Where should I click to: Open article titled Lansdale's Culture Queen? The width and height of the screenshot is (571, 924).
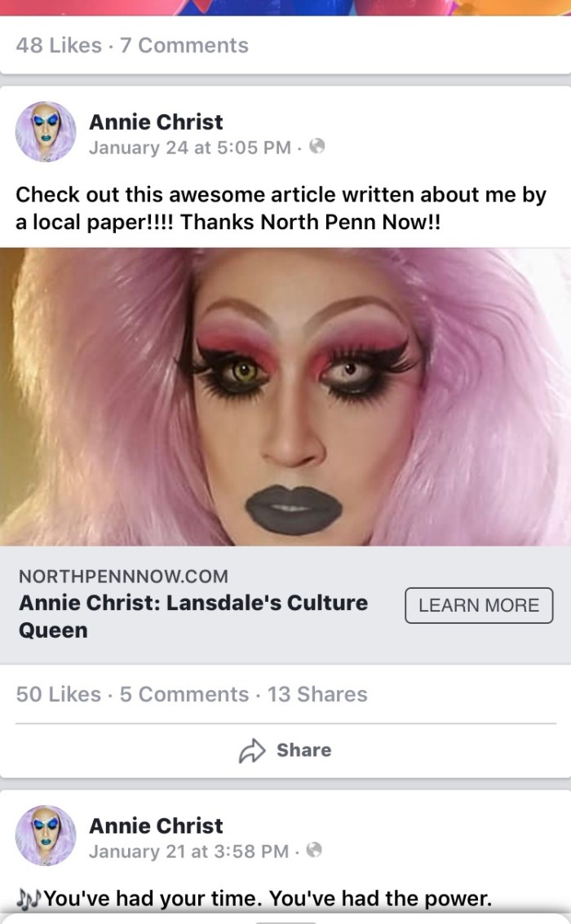coord(193,617)
